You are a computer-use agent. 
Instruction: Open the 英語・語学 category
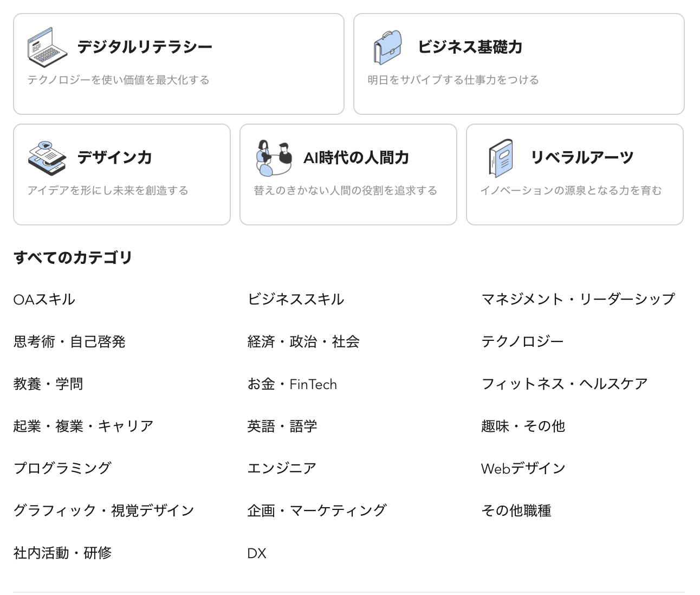point(282,426)
